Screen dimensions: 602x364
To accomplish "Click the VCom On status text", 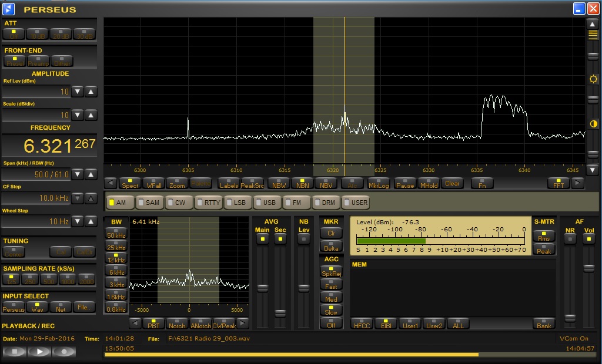I will [574, 338].
